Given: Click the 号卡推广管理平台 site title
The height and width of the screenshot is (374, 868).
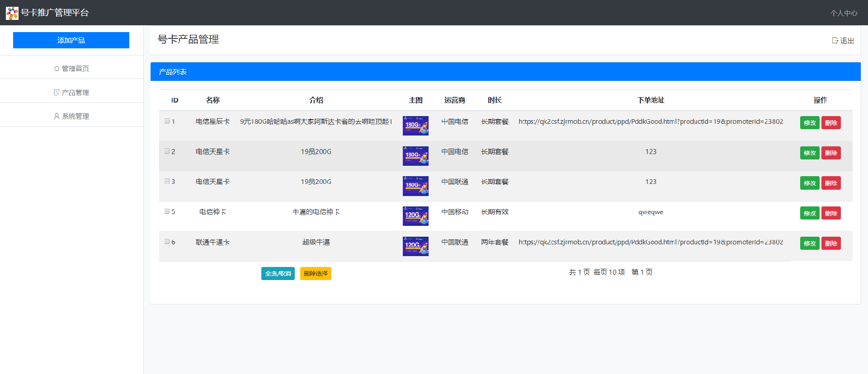Looking at the screenshot, I should point(55,13).
